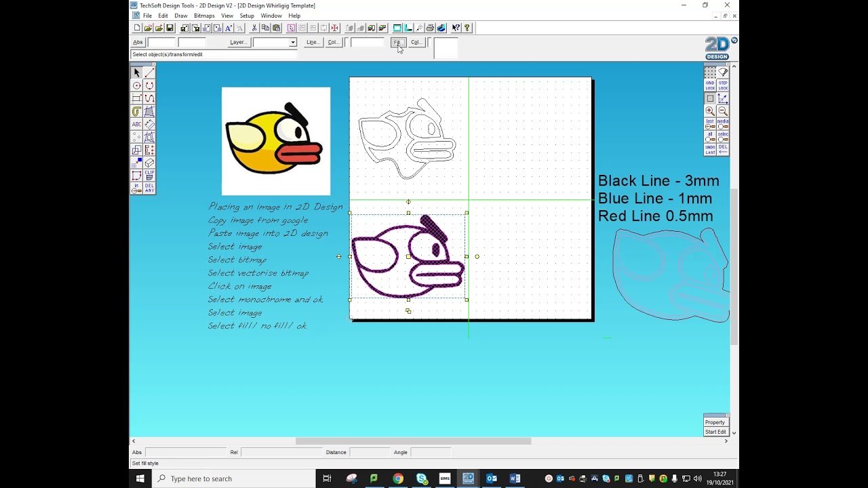This screenshot has height=488, width=868.
Task: Zoom in with the plus magnifier
Action: pyautogui.click(x=710, y=111)
